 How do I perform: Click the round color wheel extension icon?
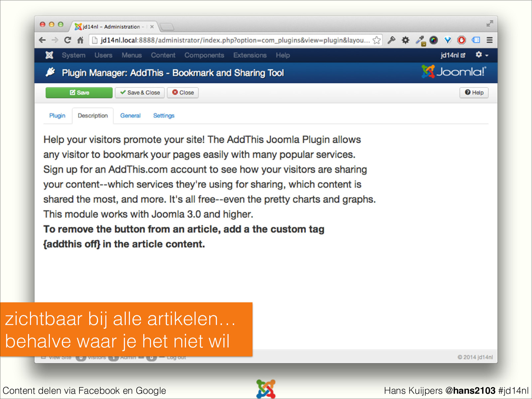pyautogui.click(x=434, y=40)
